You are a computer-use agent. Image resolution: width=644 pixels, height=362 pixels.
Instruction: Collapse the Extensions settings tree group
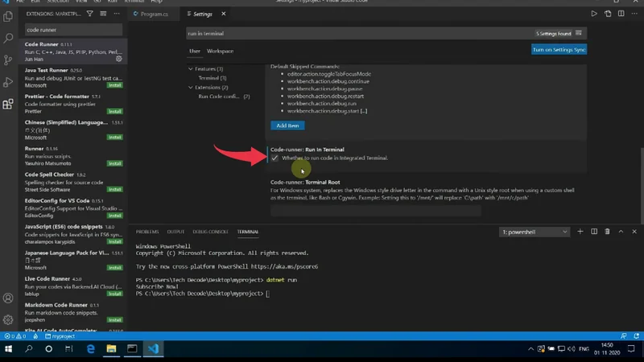pyautogui.click(x=191, y=87)
